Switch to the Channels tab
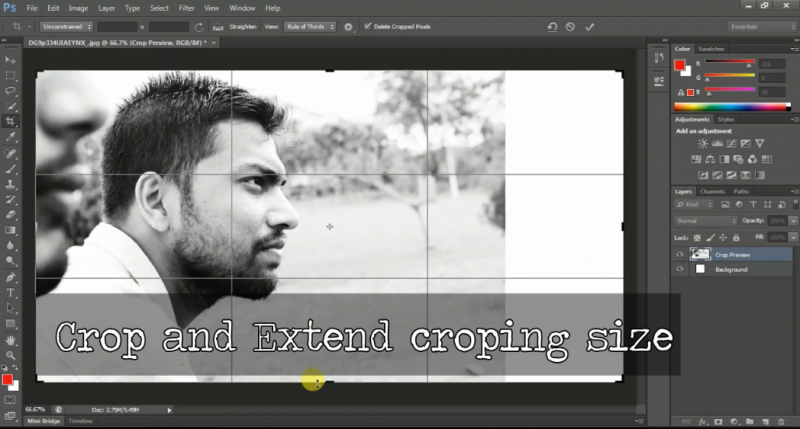This screenshot has width=800, height=429. 712,191
